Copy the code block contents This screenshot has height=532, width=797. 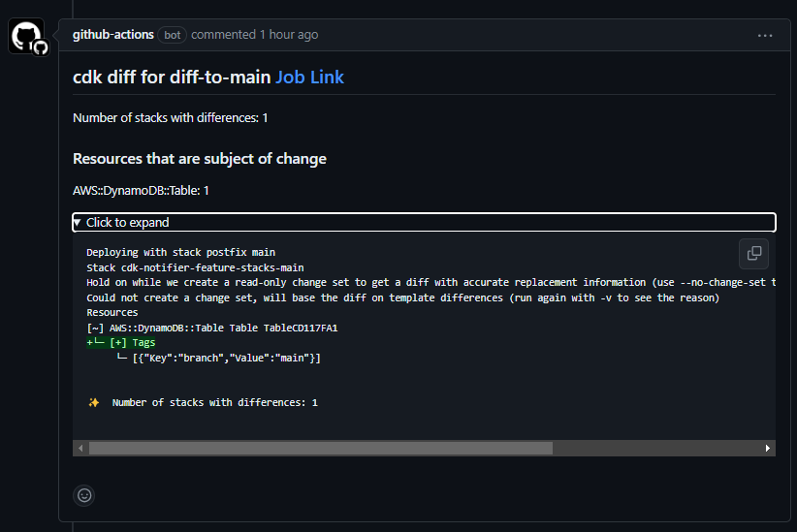[x=753, y=254]
